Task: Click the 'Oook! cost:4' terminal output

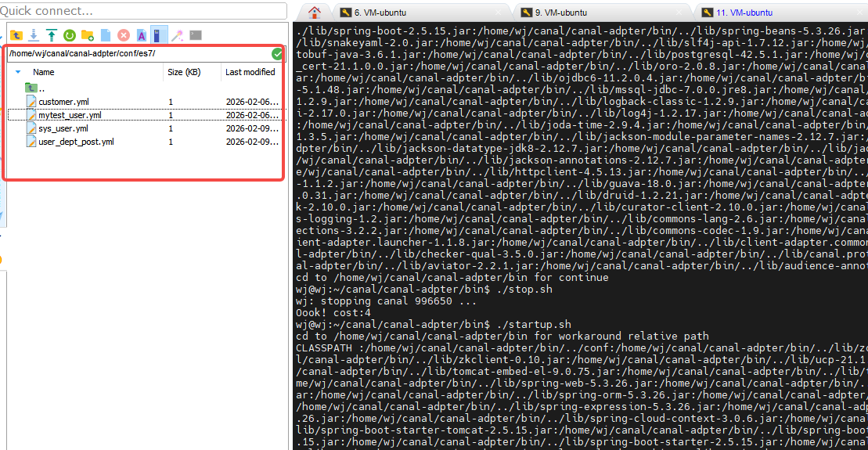Action: coord(333,313)
